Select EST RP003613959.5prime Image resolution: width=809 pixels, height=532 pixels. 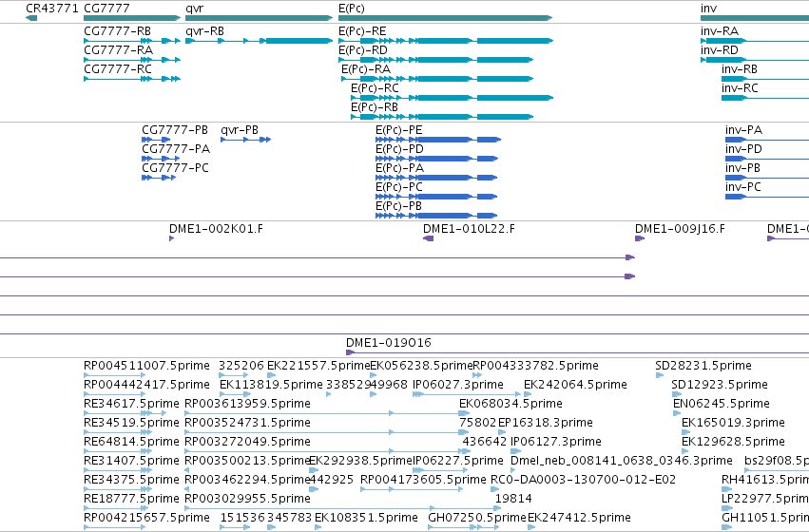pos(327,413)
